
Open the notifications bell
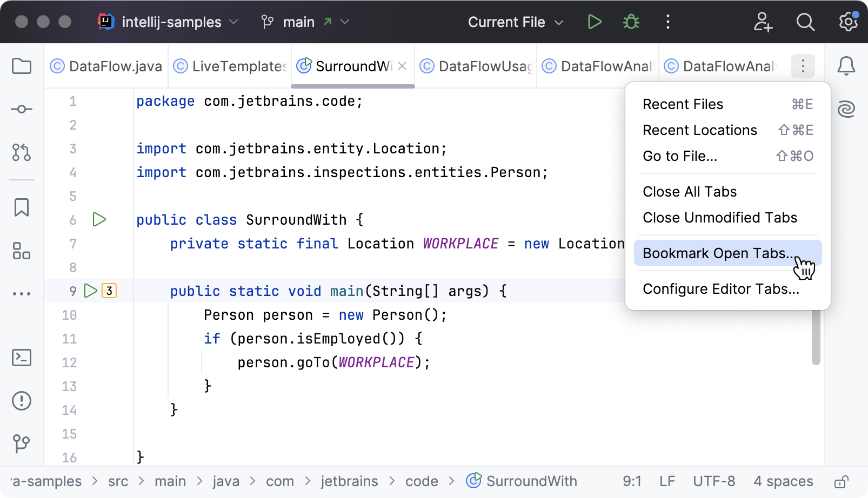tap(846, 66)
